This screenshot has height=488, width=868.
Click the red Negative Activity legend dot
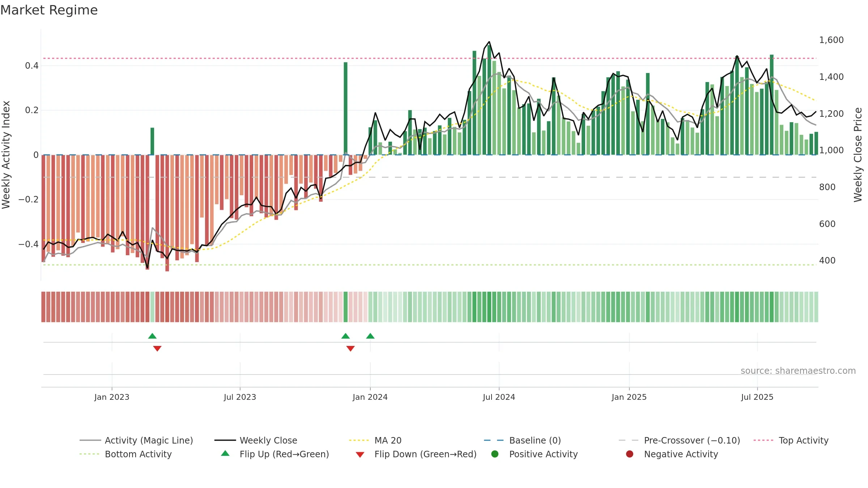pyautogui.click(x=630, y=454)
